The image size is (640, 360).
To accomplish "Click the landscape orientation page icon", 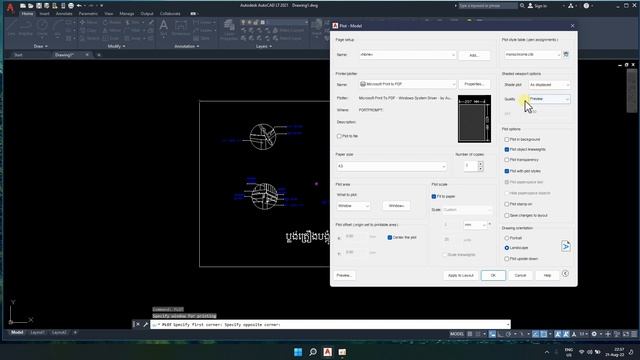I will click(x=566, y=246).
